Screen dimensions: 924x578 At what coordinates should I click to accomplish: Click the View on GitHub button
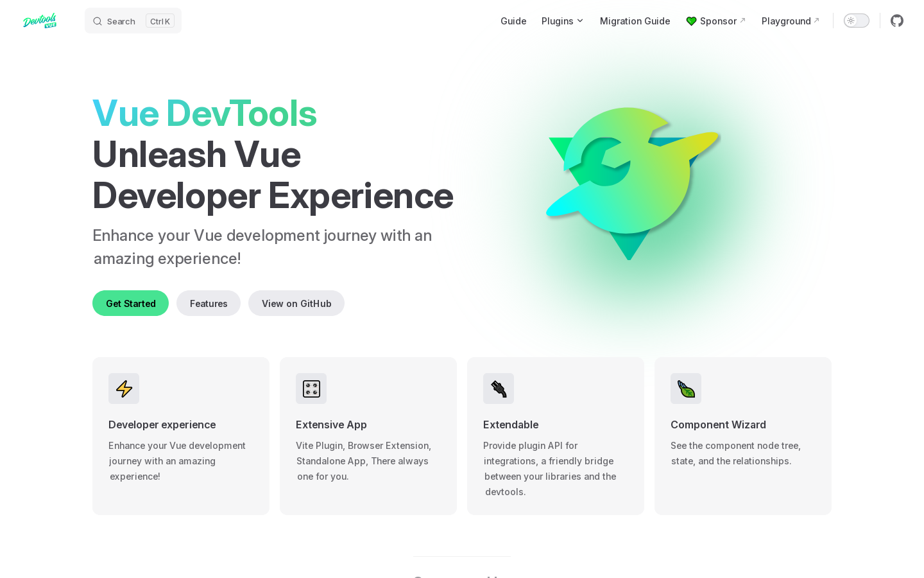(296, 303)
